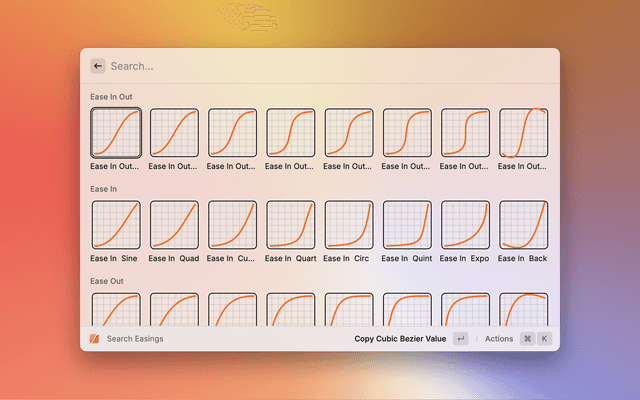Pick the first thumbnail in Ease Out row
This screenshot has width=640, height=400.
coord(116,309)
